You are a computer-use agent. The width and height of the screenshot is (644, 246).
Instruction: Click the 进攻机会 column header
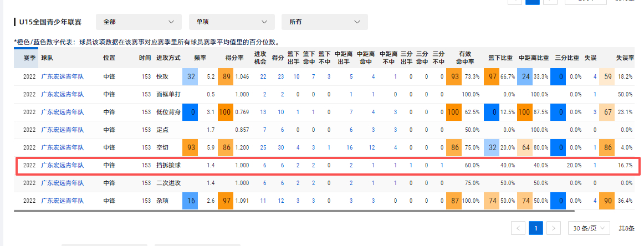tap(260, 58)
